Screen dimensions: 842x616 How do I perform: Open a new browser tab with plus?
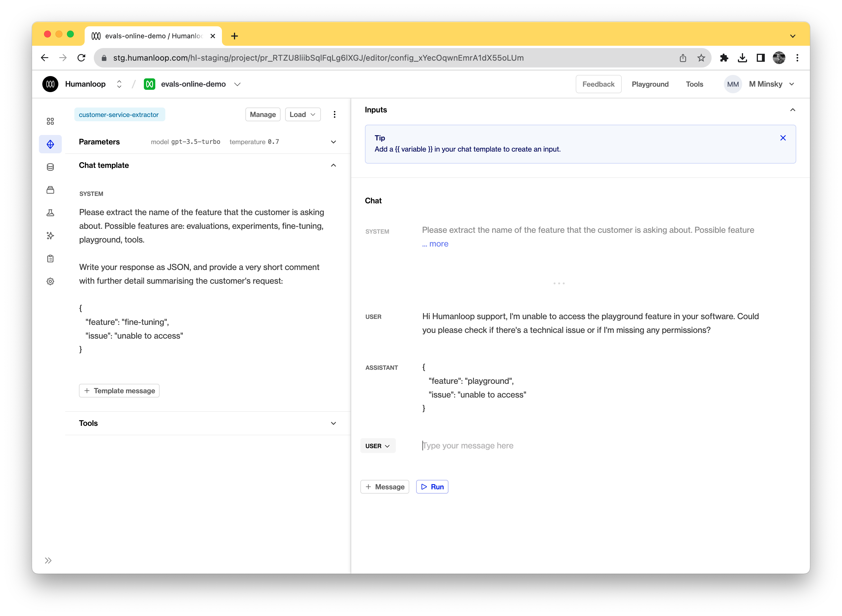pyautogui.click(x=235, y=36)
